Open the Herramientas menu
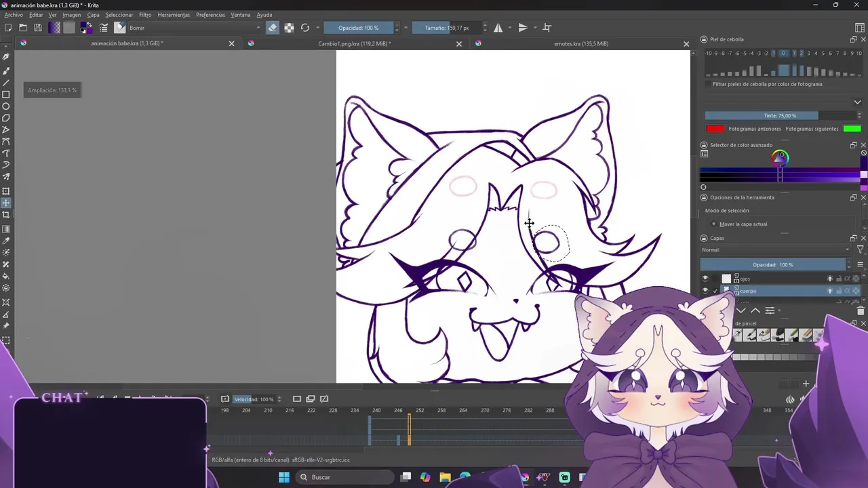868x488 pixels. (x=174, y=15)
